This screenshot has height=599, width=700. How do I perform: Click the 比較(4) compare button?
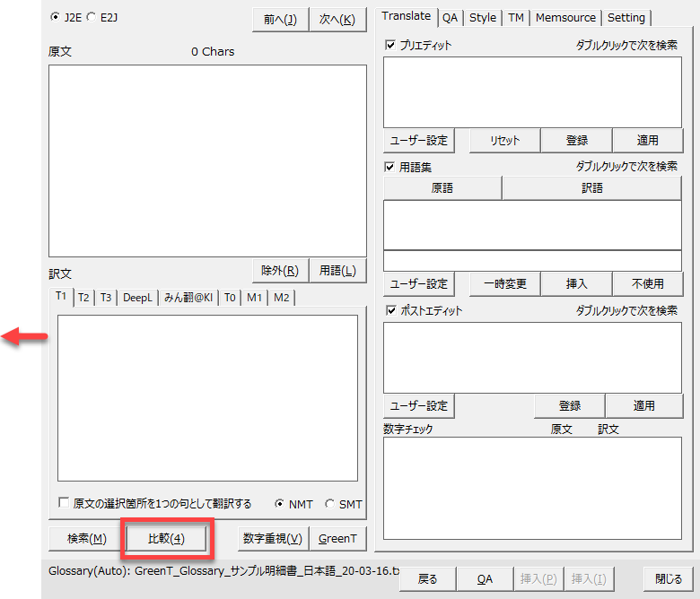click(x=166, y=538)
